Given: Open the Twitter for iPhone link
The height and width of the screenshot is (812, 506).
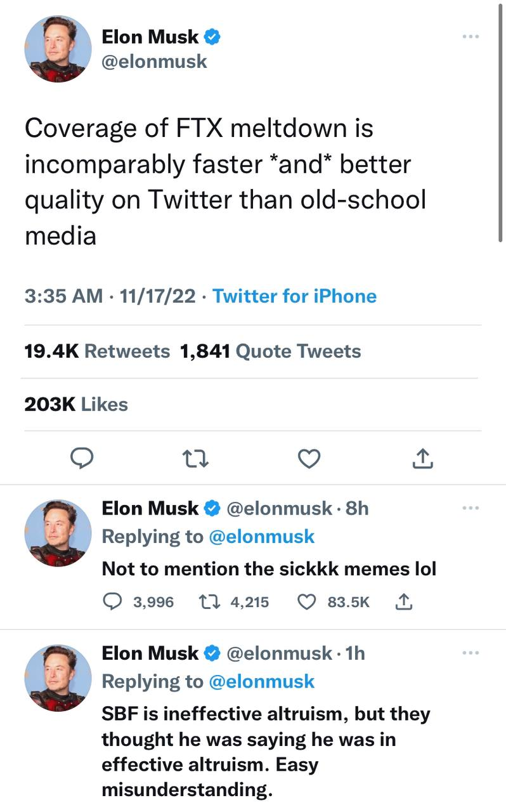Looking at the screenshot, I should point(295,296).
